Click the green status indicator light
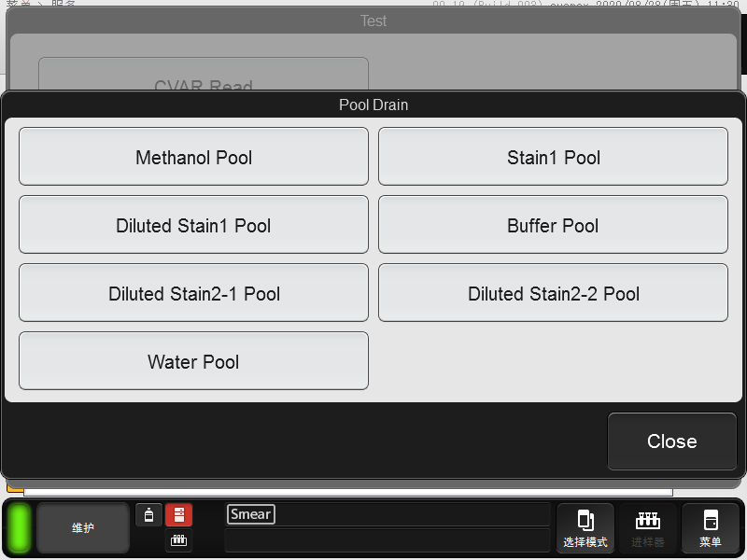747x560 pixels. click(x=20, y=527)
